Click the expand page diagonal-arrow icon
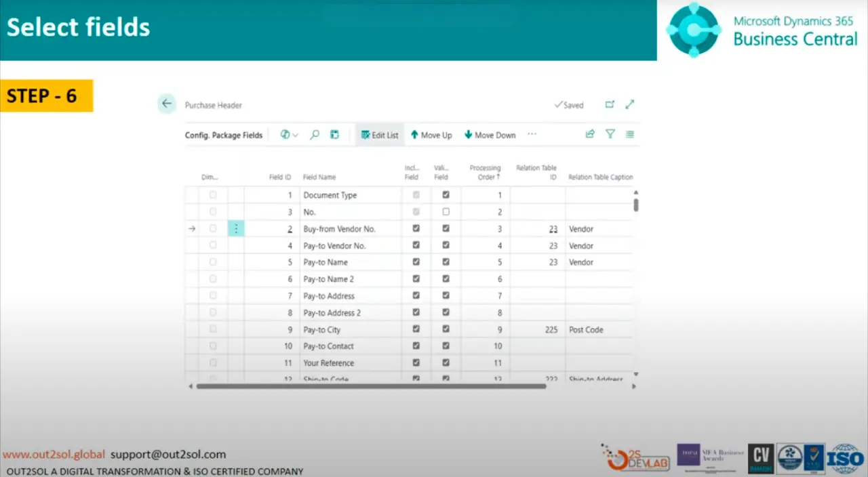This screenshot has width=868, height=477. click(630, 104)
